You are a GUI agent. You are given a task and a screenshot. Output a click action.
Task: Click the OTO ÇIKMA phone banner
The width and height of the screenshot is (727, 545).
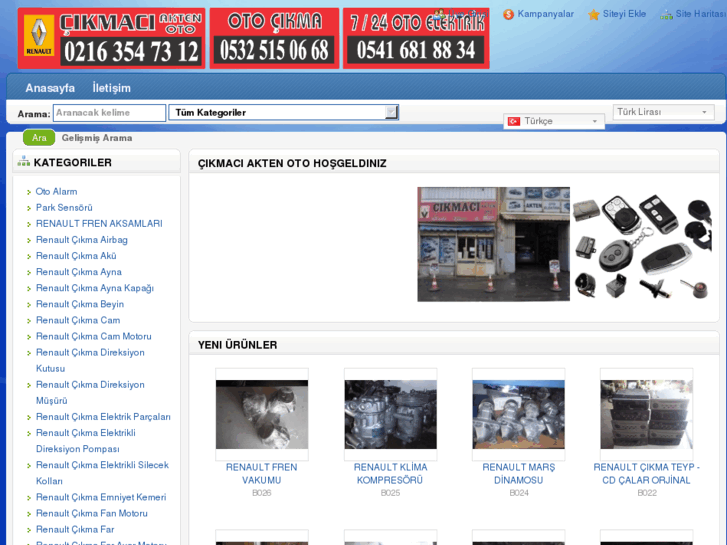pyautogui.click(x=274, y=38)
